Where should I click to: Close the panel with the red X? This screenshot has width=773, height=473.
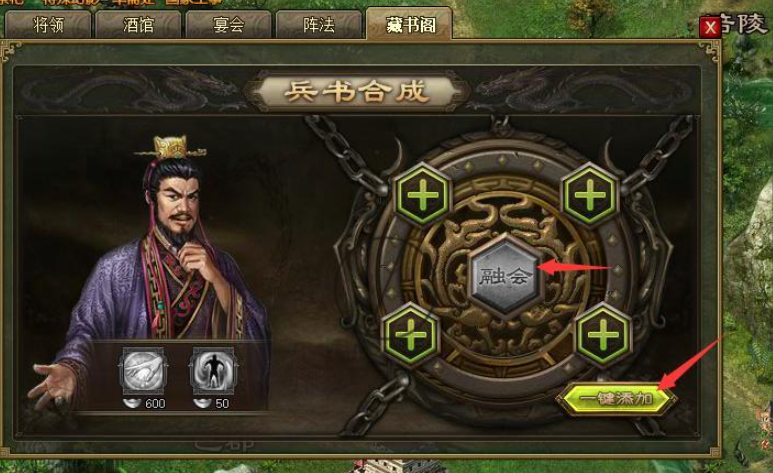coord(710,27)
